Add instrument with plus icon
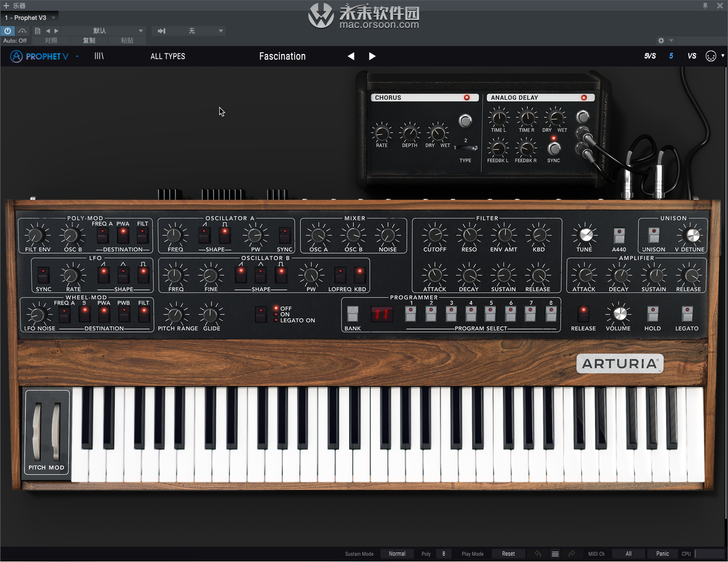The height and width of the screenshot is (562, 728). tap(6, 5)
